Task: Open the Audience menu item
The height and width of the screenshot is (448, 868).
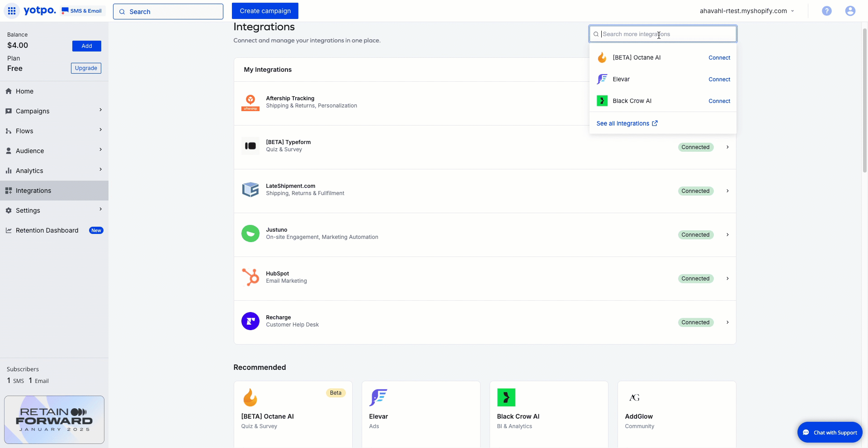Action: (54, 151)
